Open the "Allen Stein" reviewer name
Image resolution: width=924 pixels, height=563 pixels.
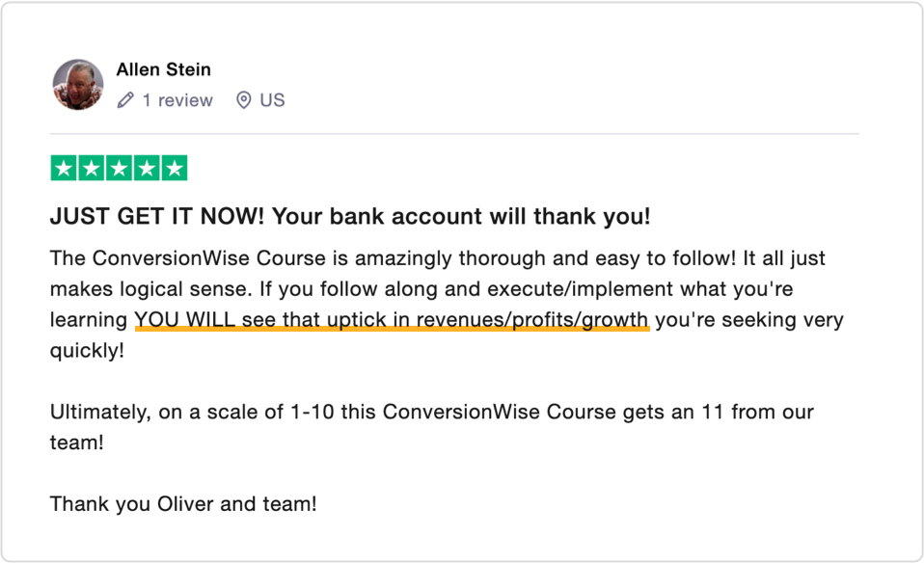tap(163, 69)
